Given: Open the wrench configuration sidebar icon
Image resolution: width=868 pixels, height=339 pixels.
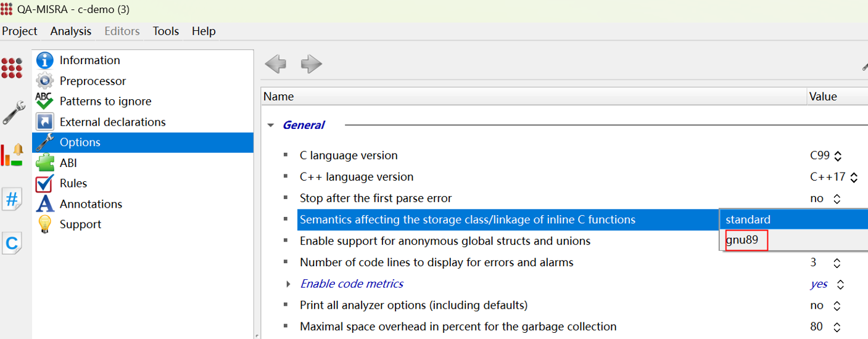Looking at the screenshot, I should point(13,113).
